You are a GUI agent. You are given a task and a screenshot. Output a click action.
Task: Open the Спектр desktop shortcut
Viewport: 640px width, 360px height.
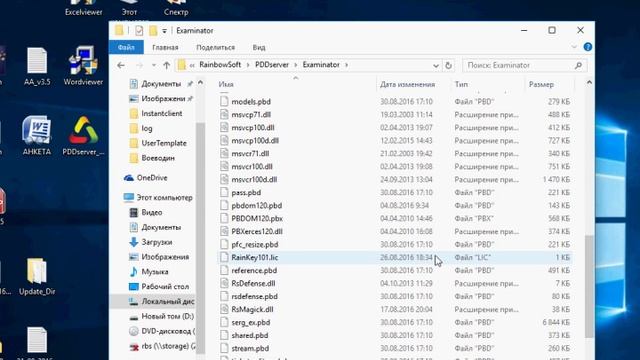pos(176,8)
